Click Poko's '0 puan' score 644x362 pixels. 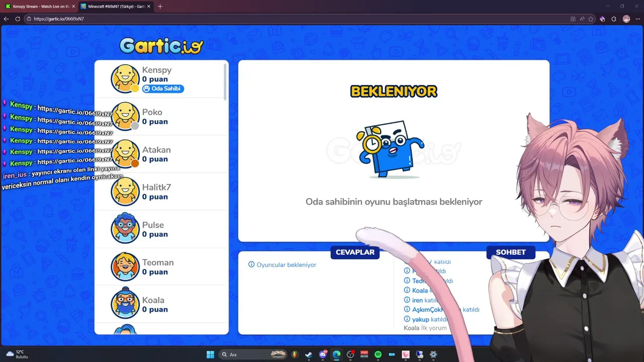155,122
